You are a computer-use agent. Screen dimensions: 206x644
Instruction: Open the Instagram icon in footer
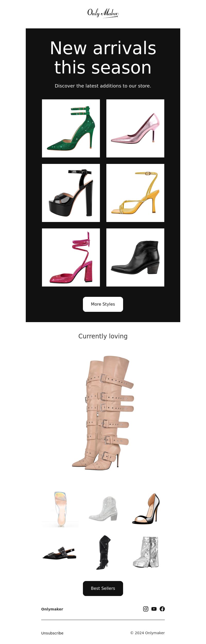pyautogui.click(x=146, y=609)
